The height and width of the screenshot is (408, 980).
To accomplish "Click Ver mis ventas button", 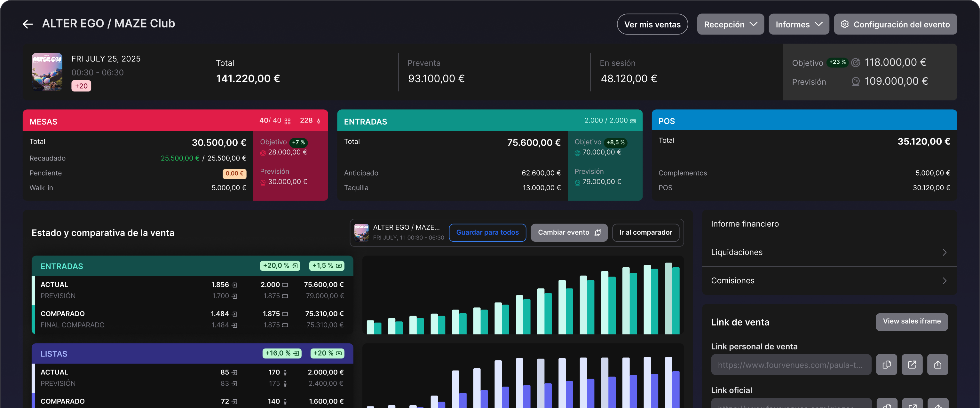I will 652,24.
